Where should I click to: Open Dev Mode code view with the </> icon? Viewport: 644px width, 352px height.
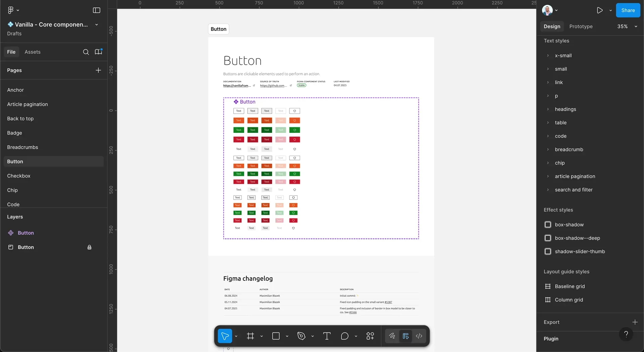[419, 336]
